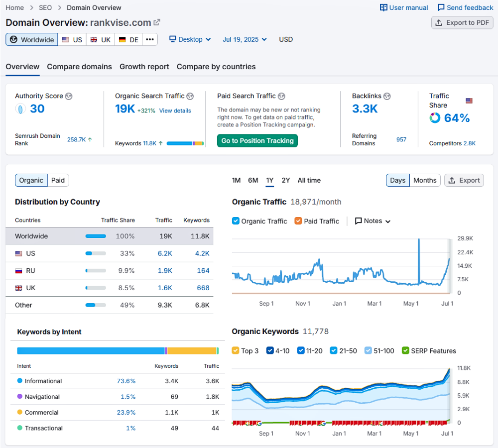Click the up arrow beside Keywords 11.8K
The image size is (498, 448).
pyautogui.click(x=161, y=143)
